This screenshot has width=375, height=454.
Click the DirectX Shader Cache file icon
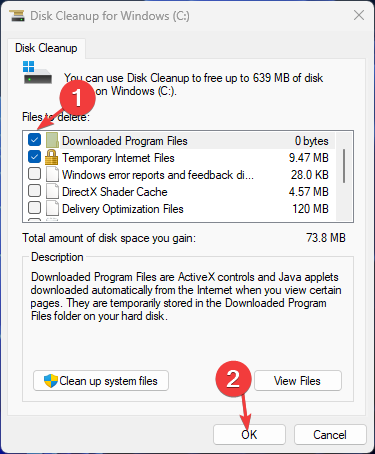point(52,191)
